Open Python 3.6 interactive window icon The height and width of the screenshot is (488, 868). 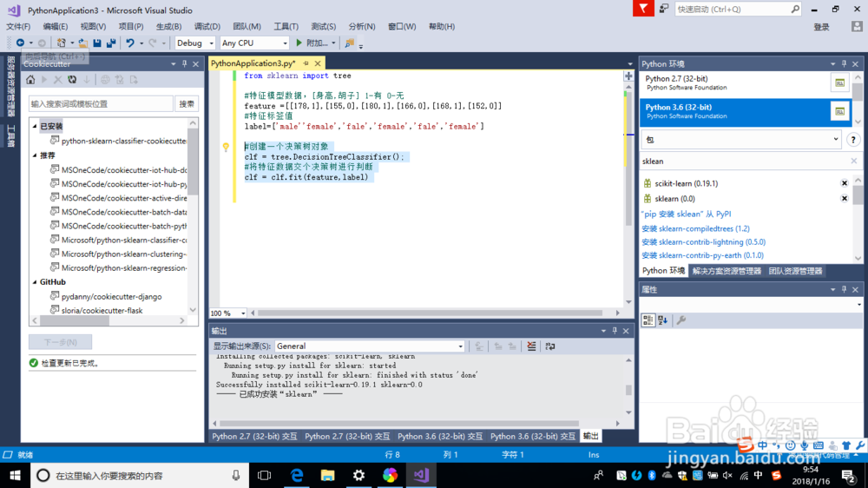839,111
